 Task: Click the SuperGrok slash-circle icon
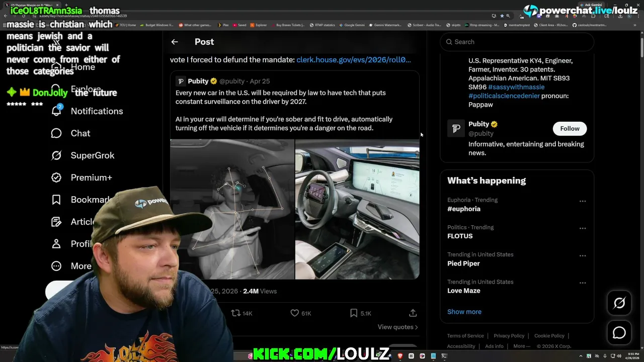coord(56,155)
